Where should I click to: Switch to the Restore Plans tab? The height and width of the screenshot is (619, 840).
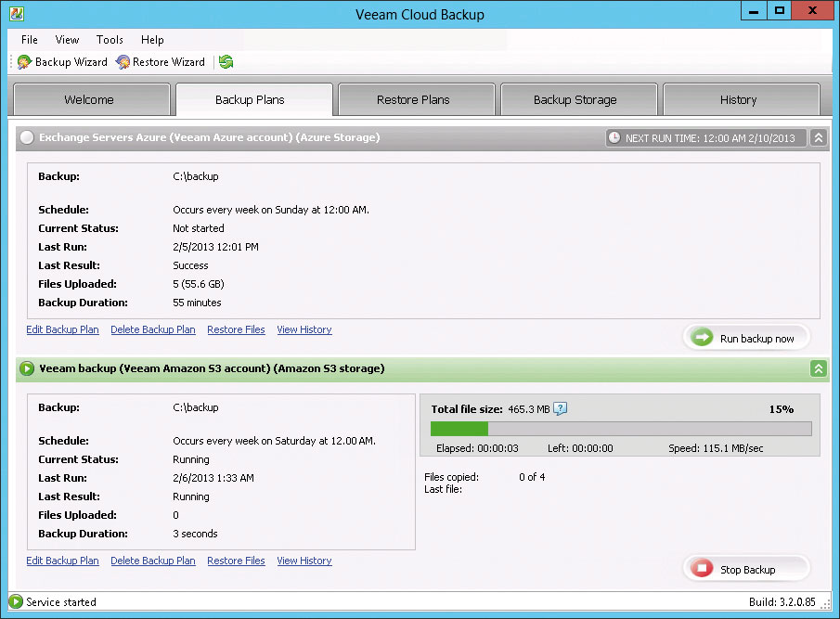tap(416, 99)
